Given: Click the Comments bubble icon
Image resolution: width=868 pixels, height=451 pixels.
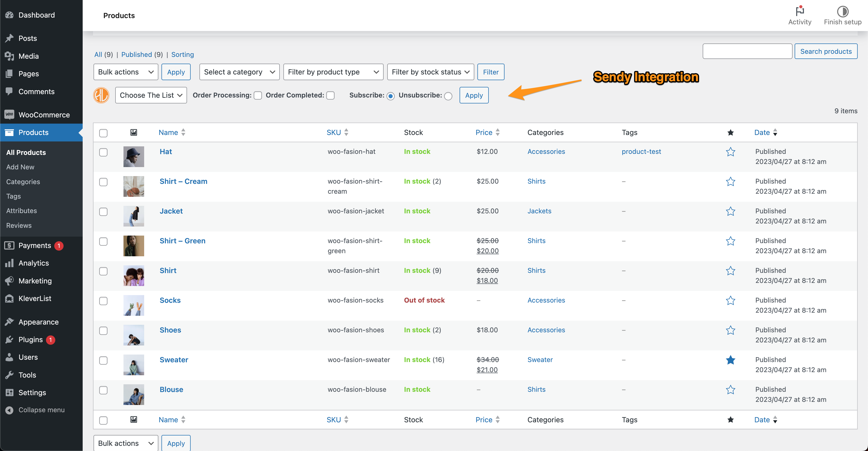Looking at the screenshot, I should pyautogui.click(x=10, y=91).
